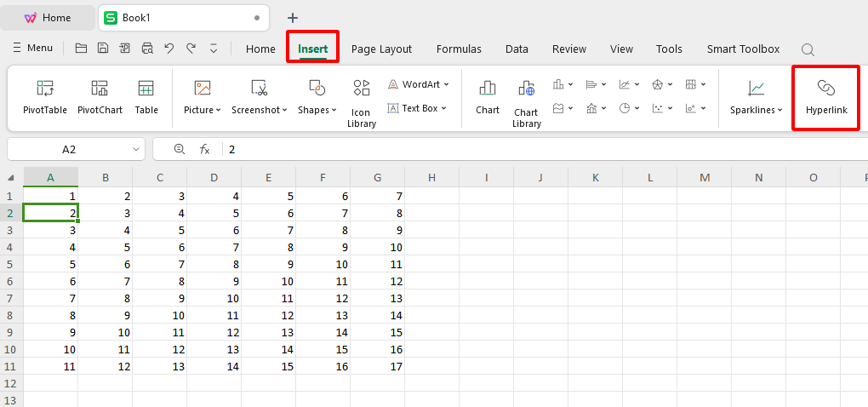This screenshot has width=868, height=407.
Task: Click the PivotChart icon
Action: 100,96
